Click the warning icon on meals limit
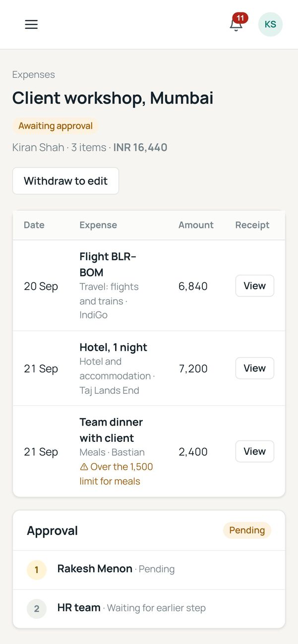Image resolution: width=298 pixels, height=644 pixels. tap(84, 467)
